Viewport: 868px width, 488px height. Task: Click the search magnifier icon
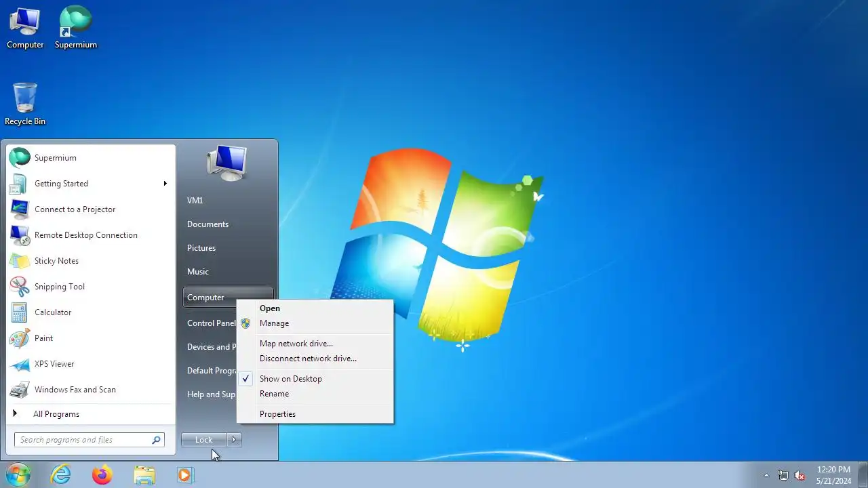156,440
